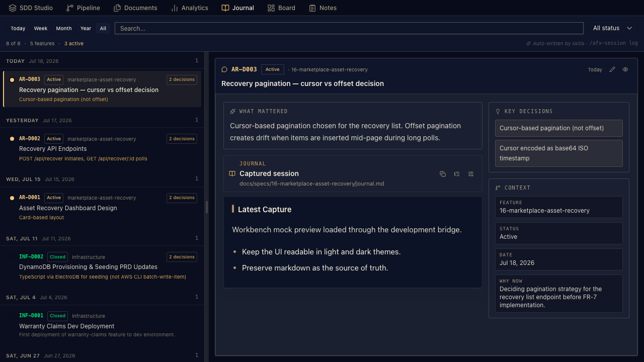Click the 2 decisions badge on AR-D002

182,139
